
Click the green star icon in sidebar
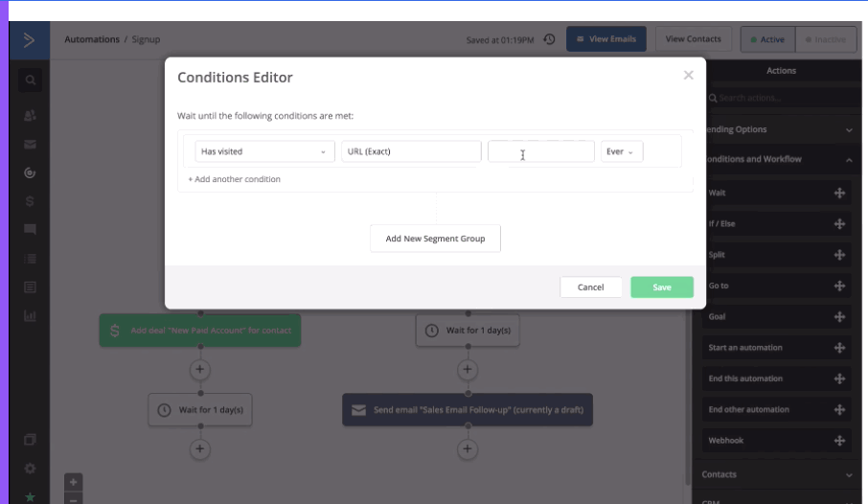click(x=30, y=496)
